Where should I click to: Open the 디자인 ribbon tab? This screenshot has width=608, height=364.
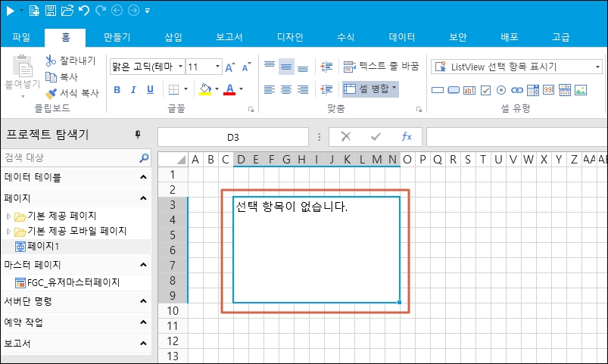click(x=290, y=36)
